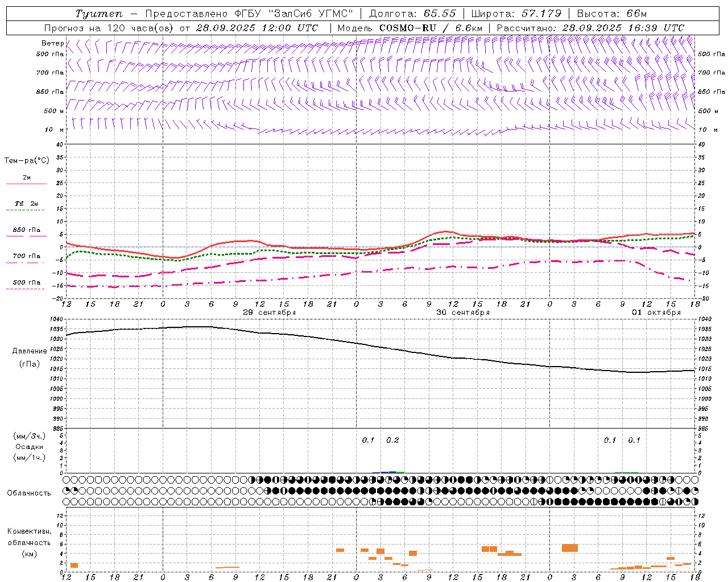The image size is (728, 582).
Task: Click the "Давление" pressure panel label
Action: (x=30, y=351)
